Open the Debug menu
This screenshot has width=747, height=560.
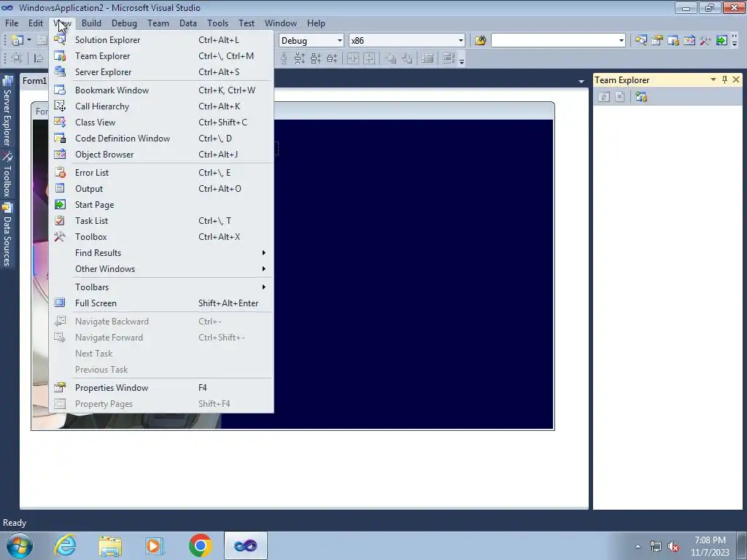coord(124,23)
